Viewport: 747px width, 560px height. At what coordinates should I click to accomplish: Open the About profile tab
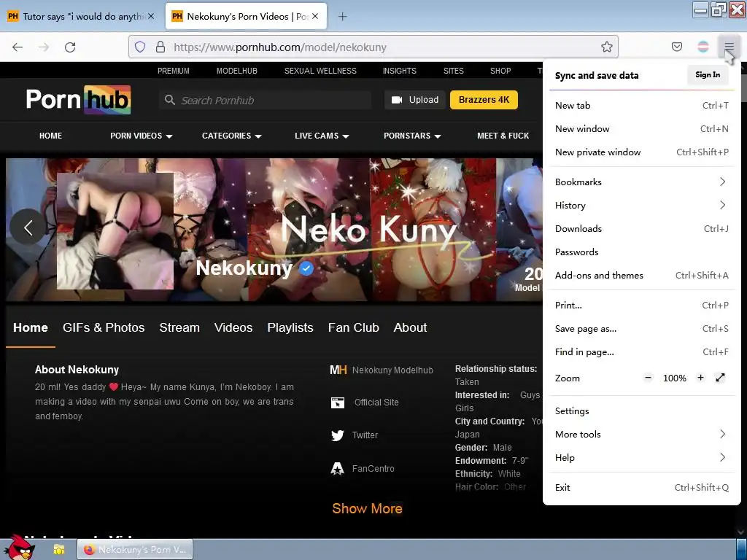point(410,327)
